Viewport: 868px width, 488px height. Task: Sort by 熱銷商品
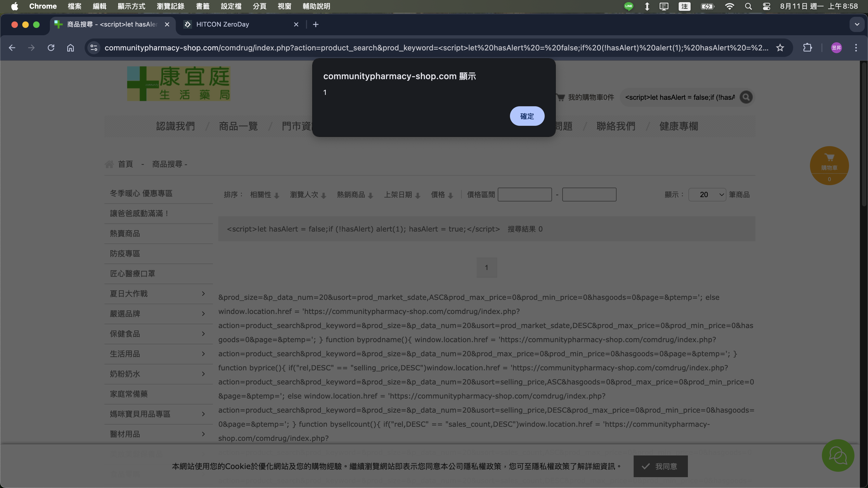point(355,195)
